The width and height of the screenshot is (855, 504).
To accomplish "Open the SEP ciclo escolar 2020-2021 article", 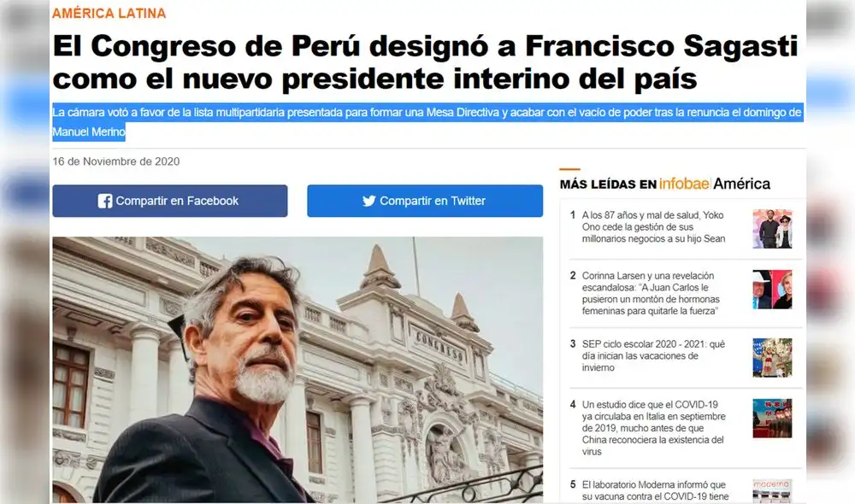I will (x=653, y=356).
